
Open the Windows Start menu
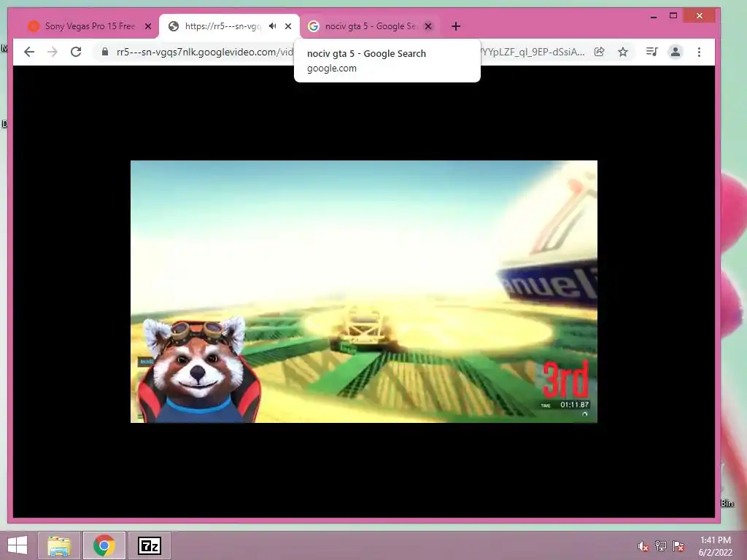point(18,545)
